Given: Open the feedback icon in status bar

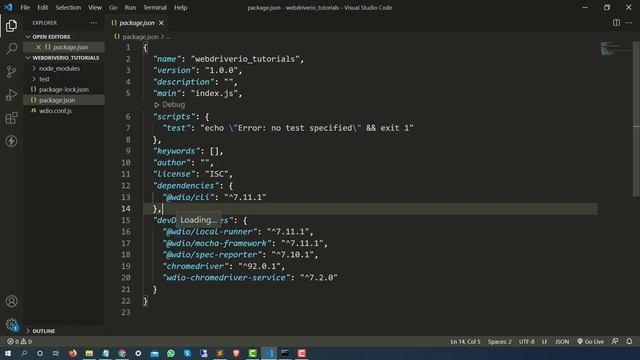Looking at the screenshot, I should click(615, 341).
